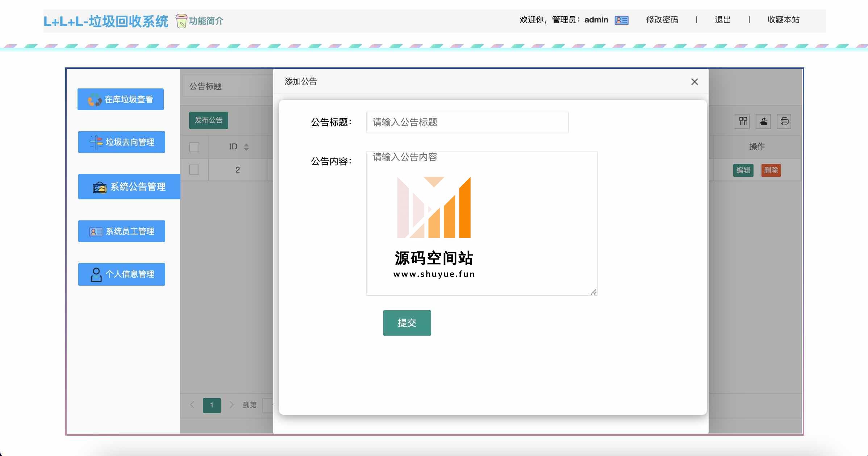Click the export table icon
Viewport: 868px width, 456px height.
tap(764, 121)
